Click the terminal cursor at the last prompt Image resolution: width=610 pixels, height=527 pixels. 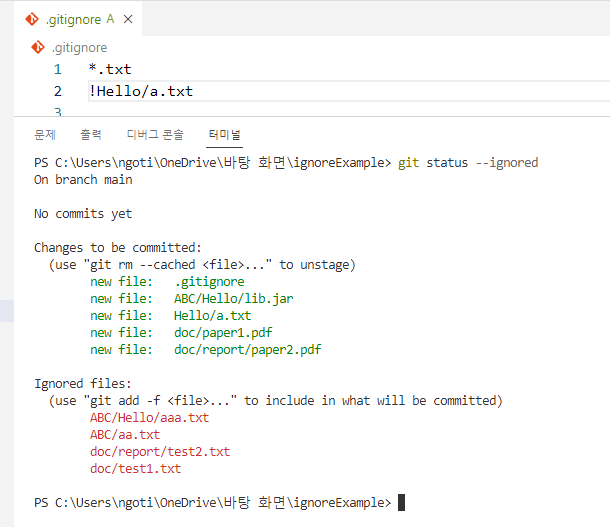[401, 502]
